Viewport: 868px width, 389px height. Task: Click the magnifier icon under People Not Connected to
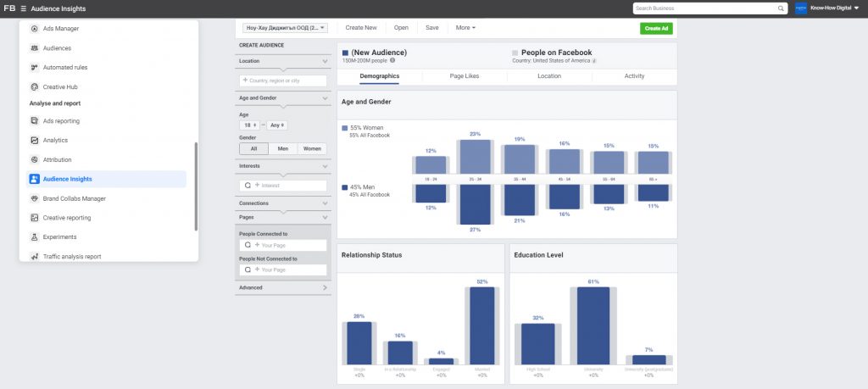coord(248,270)
